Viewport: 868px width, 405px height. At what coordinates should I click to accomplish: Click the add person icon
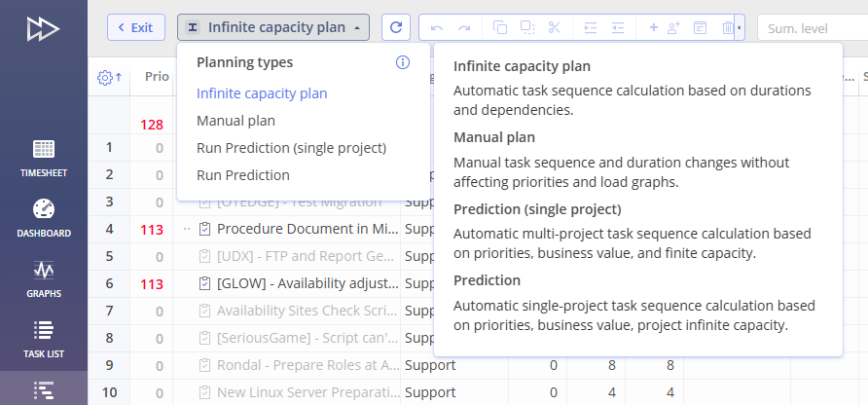coord(673,27)
